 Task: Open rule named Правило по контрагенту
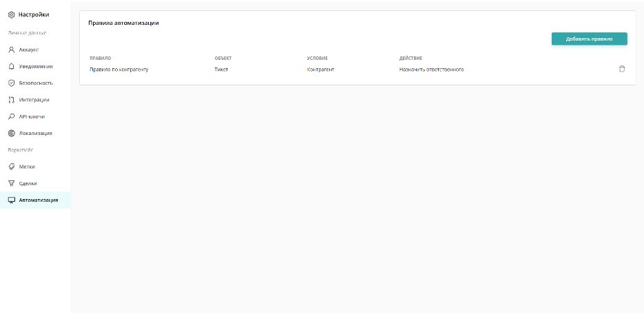click(x=119, y=70)
